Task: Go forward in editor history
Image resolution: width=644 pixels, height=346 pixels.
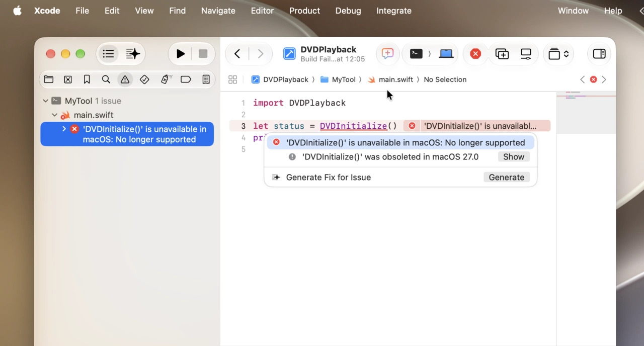Action: (260, 54)
